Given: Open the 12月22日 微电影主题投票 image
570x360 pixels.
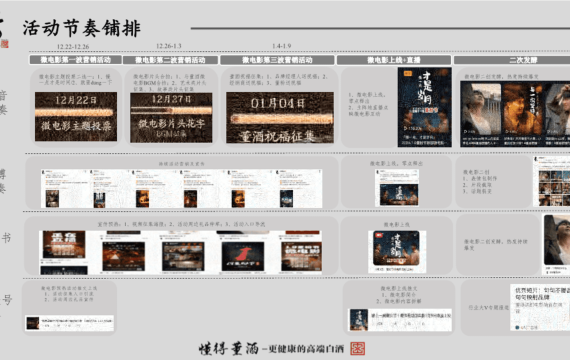Looking at the screenshot, I should [76, 116].
